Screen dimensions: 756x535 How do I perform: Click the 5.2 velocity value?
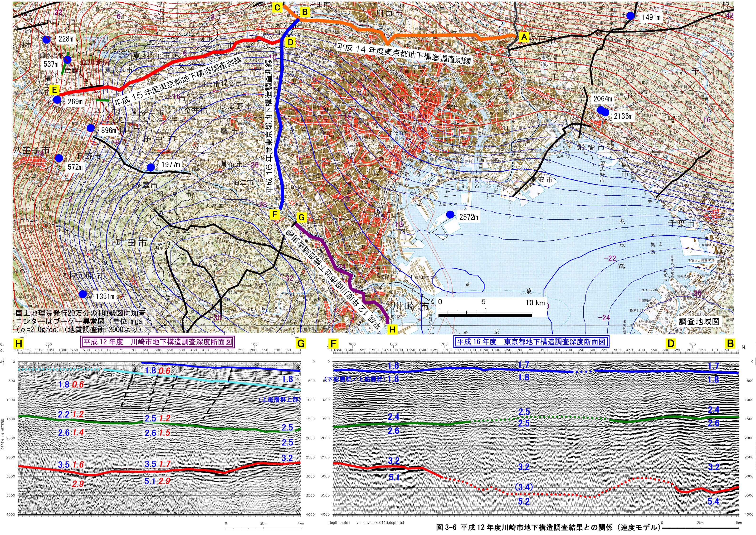pyautogui.click(x=524, y=501)
